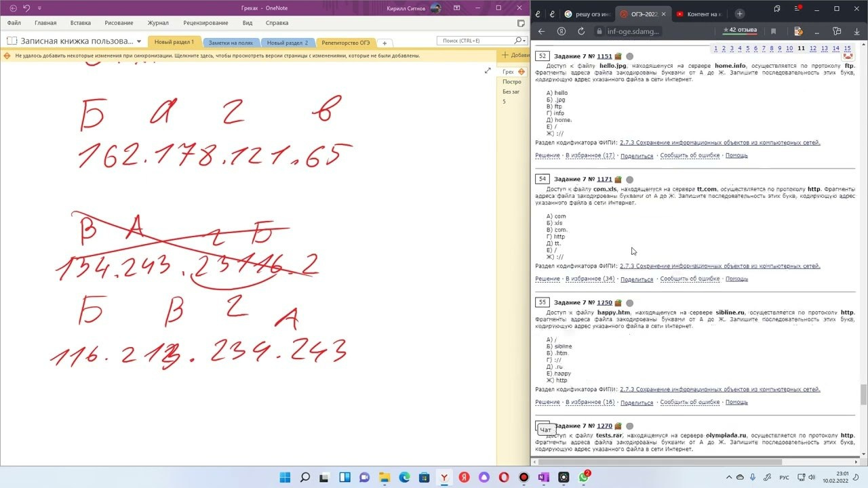Click the gray circle next to task 1171
Image resolution: width=868 pixels, height=488 pixels.
point(629,180)
